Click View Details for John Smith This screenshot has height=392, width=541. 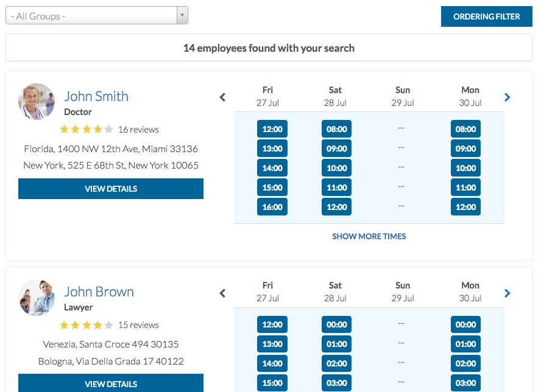click(111, 189)
